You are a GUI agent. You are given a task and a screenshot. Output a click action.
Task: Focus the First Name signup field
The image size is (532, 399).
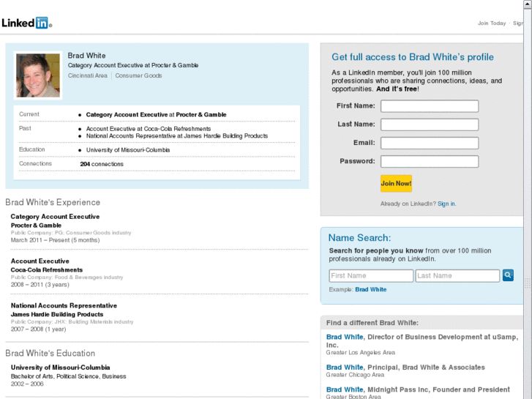coord(430,106)
